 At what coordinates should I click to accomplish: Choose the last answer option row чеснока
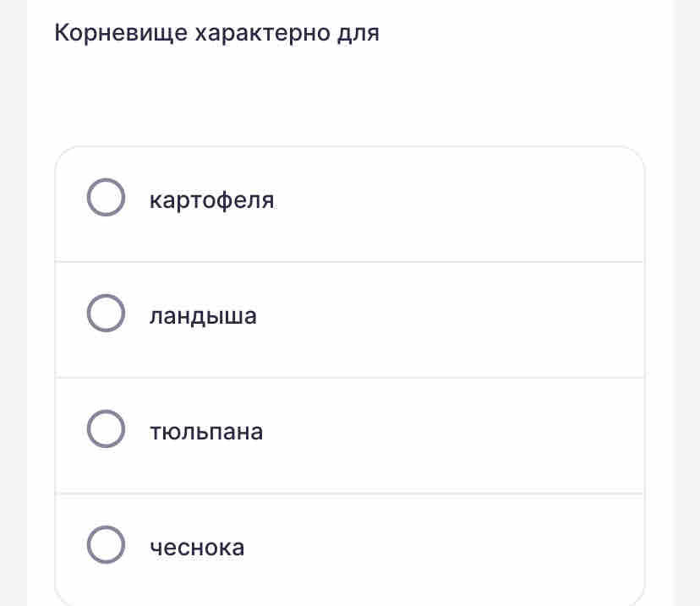point(349,549)
